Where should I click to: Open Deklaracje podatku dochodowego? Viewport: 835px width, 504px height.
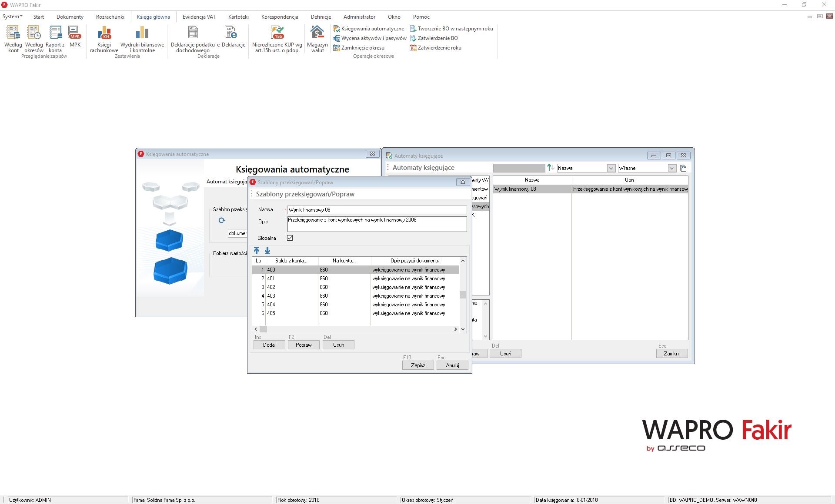click(x=193, y=39)
